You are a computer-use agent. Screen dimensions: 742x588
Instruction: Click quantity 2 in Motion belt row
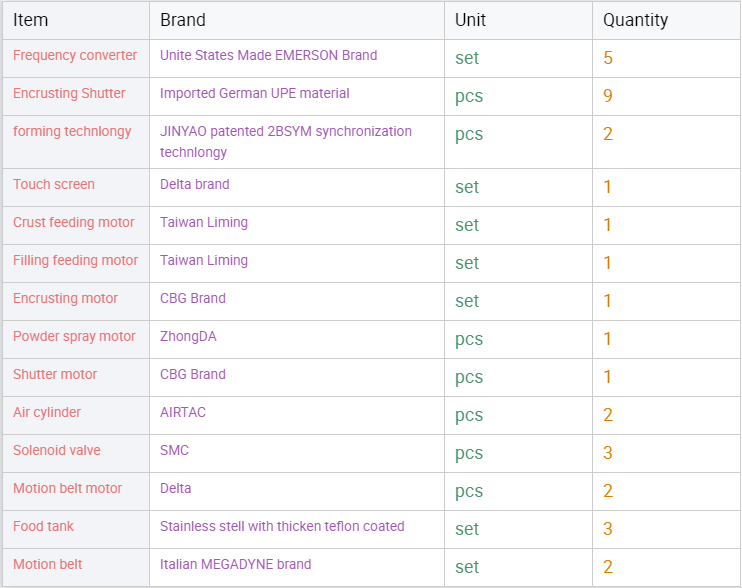pos(608,567)
